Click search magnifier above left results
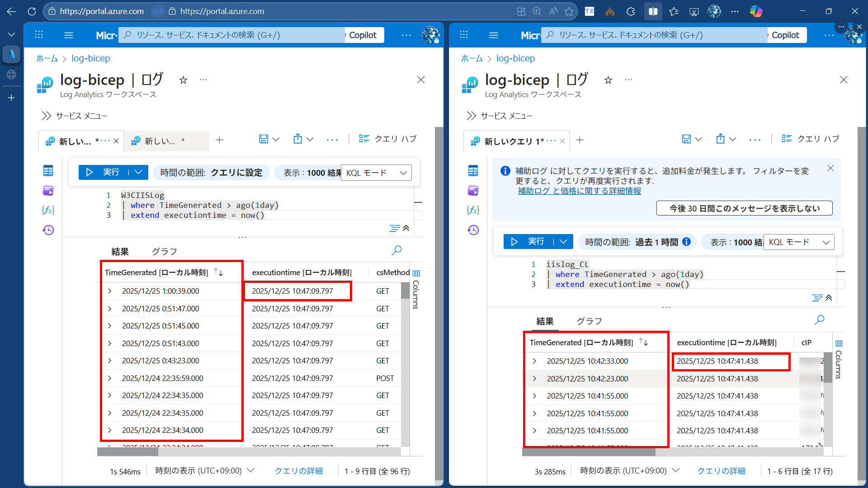Viewport: 868px width, 488px height. [x=396, y=250]
